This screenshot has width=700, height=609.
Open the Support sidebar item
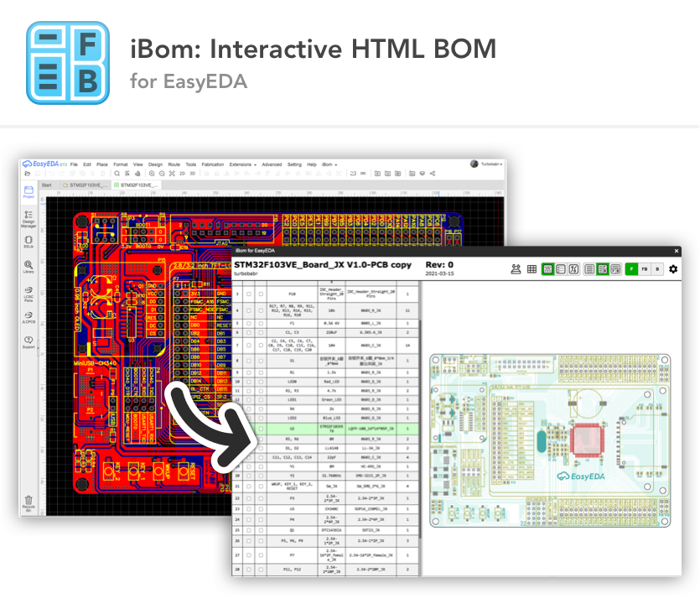pos(29,342)
